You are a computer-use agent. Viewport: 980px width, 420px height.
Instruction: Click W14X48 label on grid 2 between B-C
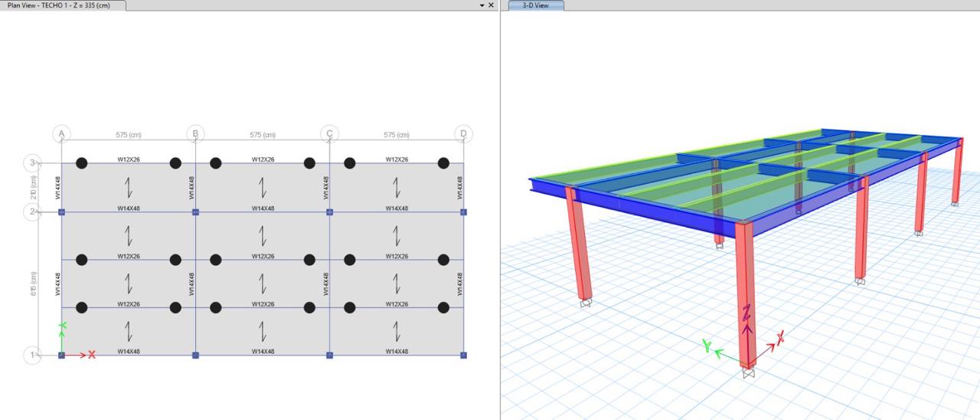point(262,208)
